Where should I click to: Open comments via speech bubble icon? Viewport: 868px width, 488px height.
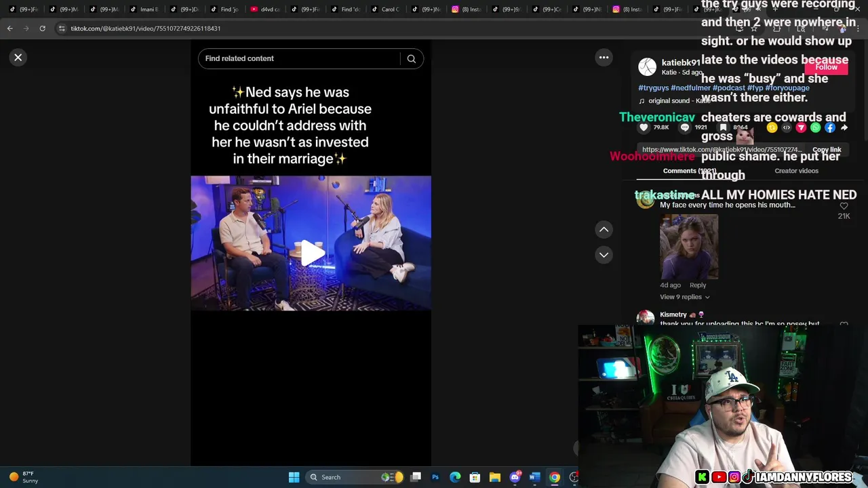(x=685, y=127)
